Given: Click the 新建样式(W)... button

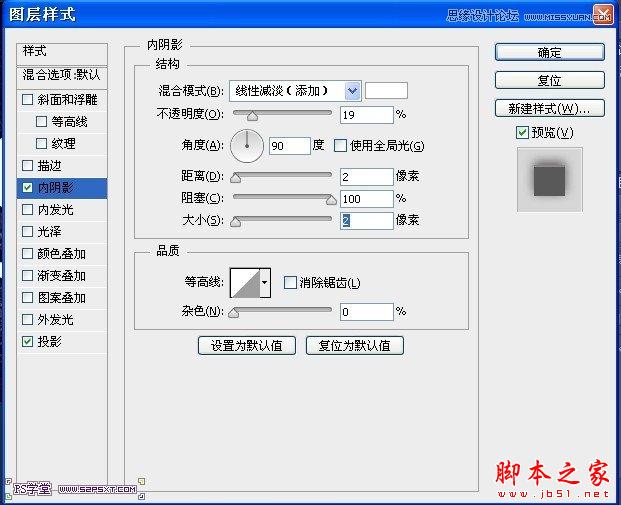Looking at the screenshot, I should click(550, 108).
